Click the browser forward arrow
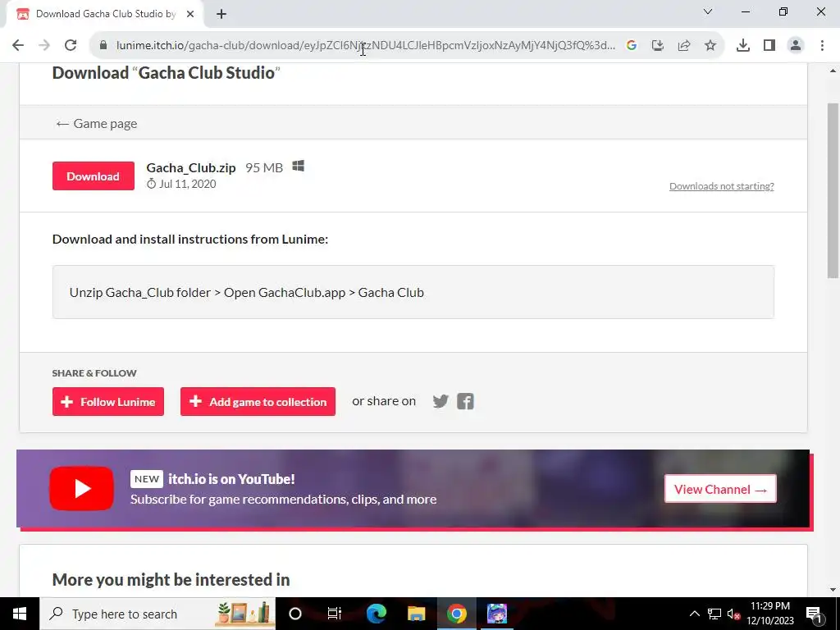 click(x=44, y=45)
